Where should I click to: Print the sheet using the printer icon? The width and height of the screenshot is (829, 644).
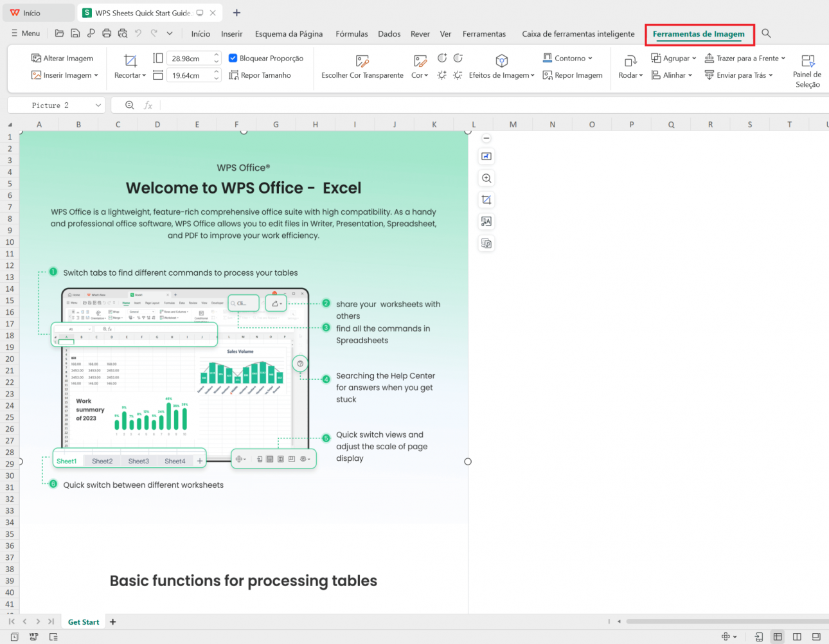coord(107,33)
